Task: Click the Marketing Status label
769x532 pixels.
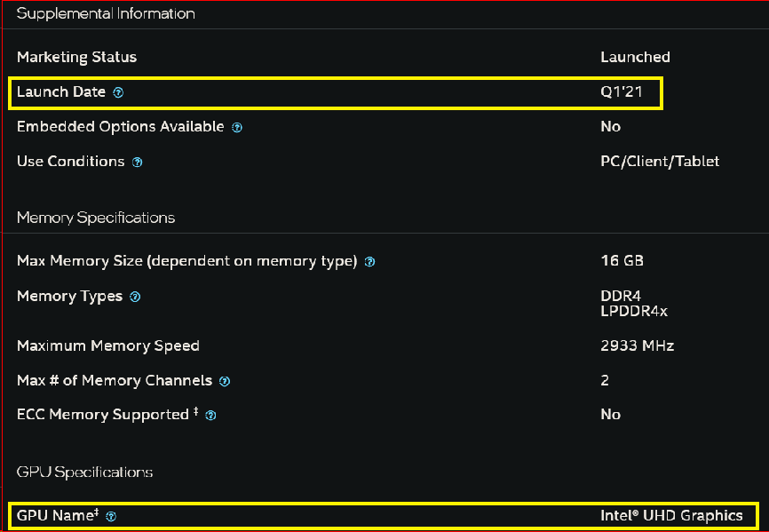Action: point(76,57)
